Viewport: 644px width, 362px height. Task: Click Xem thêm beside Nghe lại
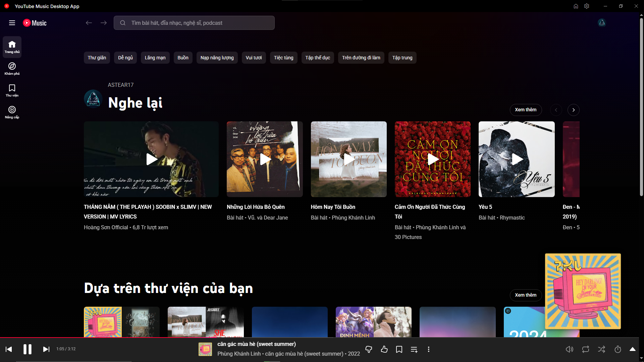(x=526, y=110)
